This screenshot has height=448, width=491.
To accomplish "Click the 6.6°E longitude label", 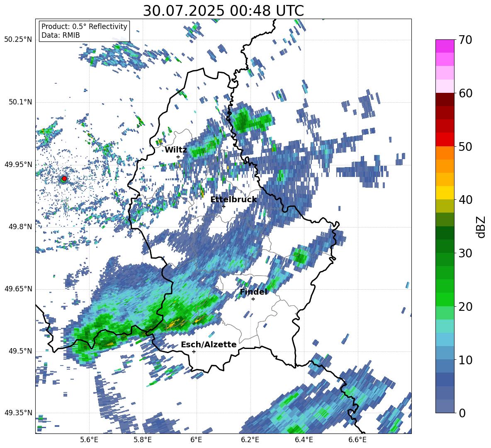I will (357, 440).
